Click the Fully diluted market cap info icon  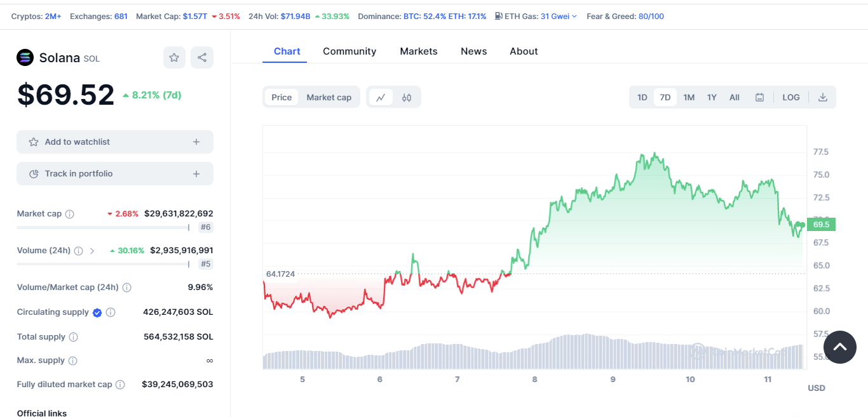point(120,385)
